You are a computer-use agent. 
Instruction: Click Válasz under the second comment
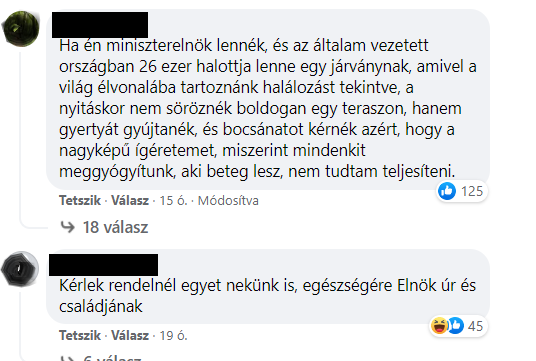[x=130, y=335]
